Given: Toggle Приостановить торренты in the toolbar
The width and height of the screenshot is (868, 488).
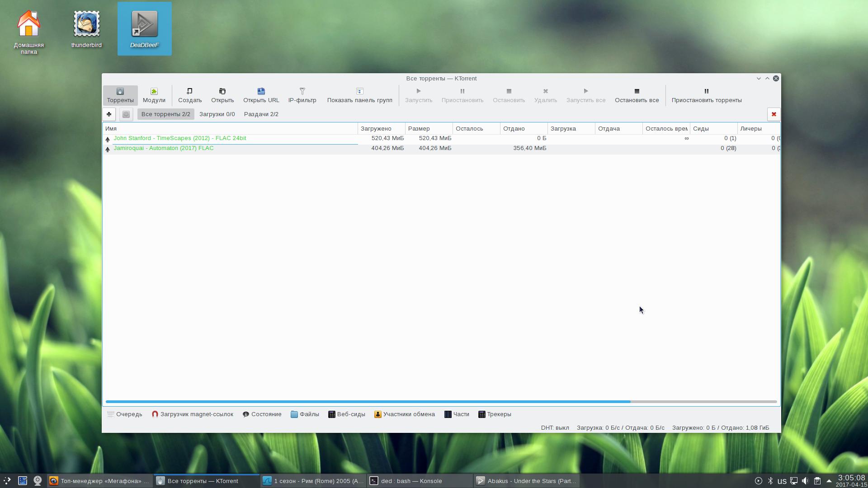Looking at the screenshot, I should (x=707, y=95).
